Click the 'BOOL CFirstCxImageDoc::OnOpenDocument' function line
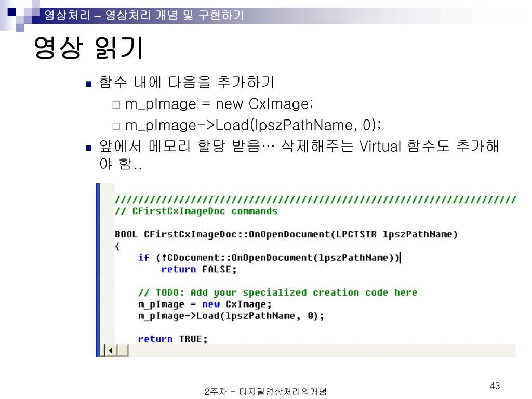This screenshot has height=399, width=532. point(286,234)
